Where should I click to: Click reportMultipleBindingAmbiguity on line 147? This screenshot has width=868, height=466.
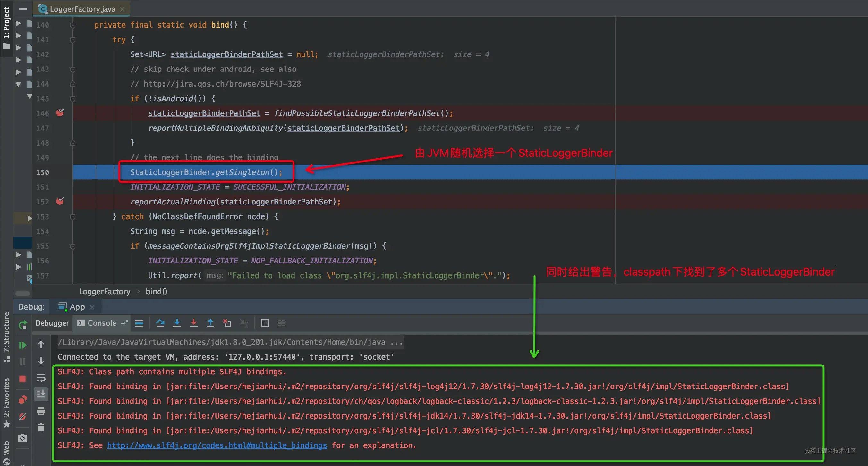[216, 128]
